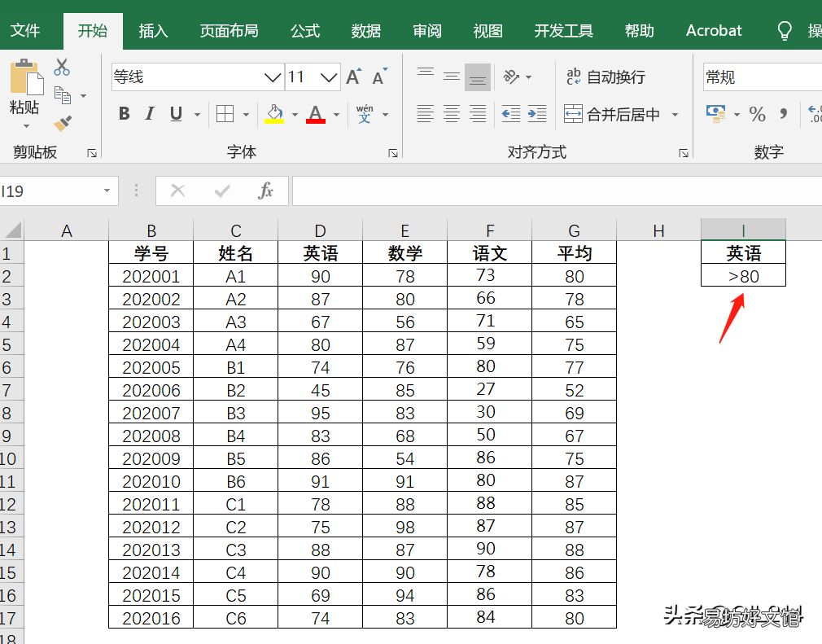Image resolution: width=822 pixels, height=644 pixels.
Task: Switch to the 视图 tab
Action: pyautogui.click(x=488, y=31)
